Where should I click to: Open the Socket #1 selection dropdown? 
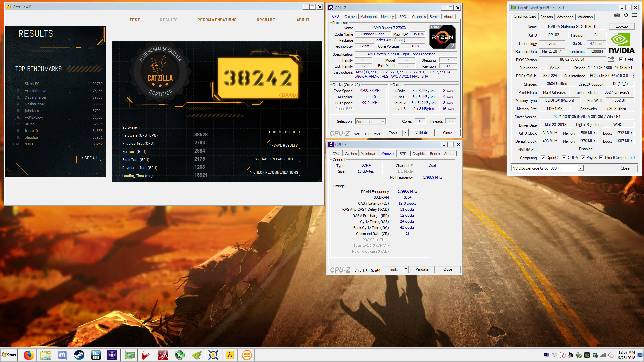point(370,122)
